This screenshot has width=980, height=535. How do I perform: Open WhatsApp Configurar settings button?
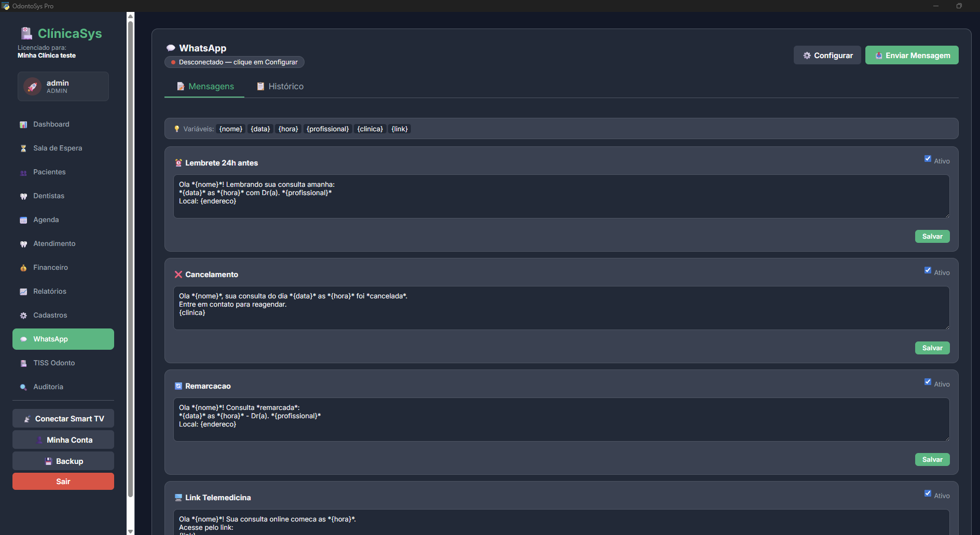(827, 56)
